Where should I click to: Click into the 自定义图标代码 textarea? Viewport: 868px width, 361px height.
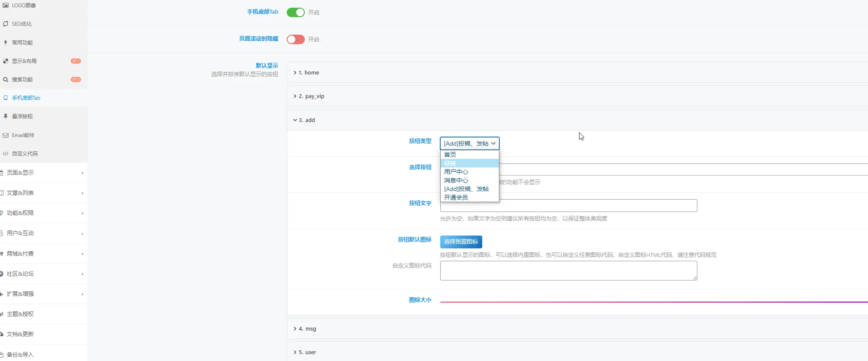[569, 271]
